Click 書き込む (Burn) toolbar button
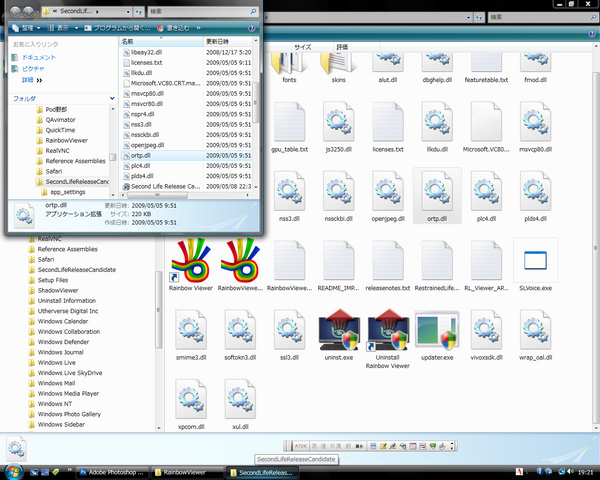This screenshot has width=600, height=480. coord(173,28)
